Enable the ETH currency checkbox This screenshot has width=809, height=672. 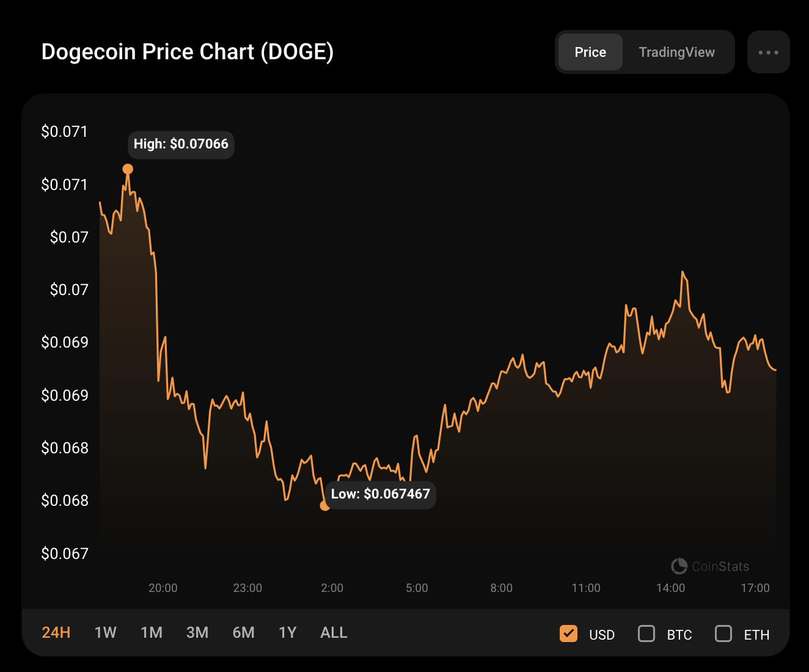pos(723,634)
